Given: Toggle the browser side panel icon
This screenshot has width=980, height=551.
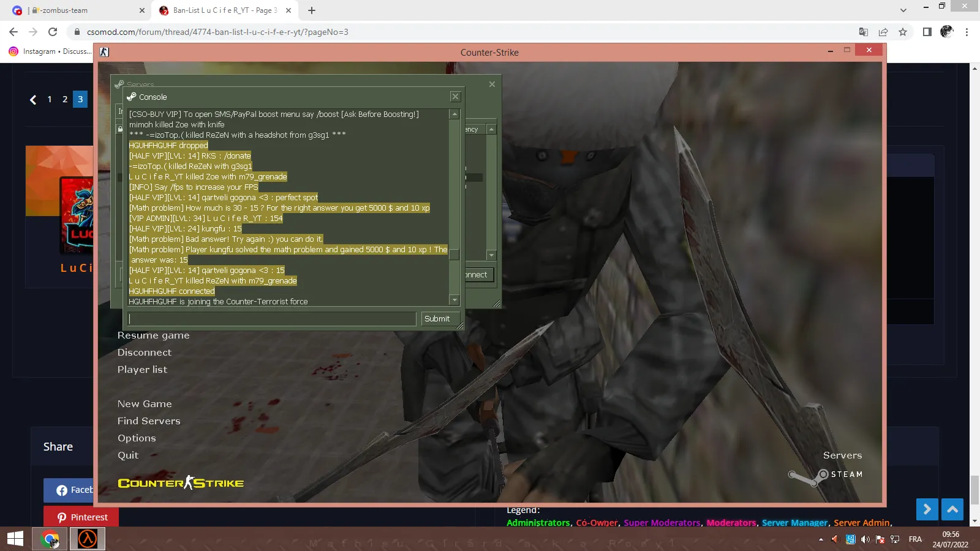Looking at the screenshot, I should click(x=927, y=32).
